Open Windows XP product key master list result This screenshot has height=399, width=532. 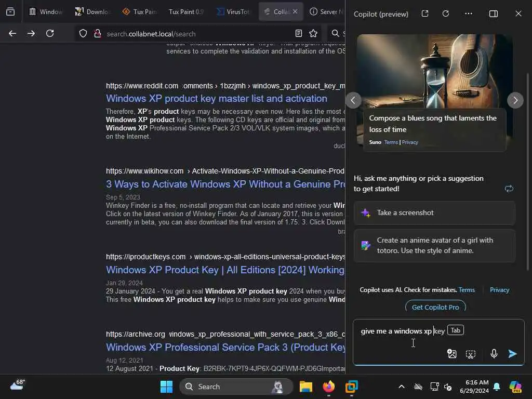click(x=217, y=98)
